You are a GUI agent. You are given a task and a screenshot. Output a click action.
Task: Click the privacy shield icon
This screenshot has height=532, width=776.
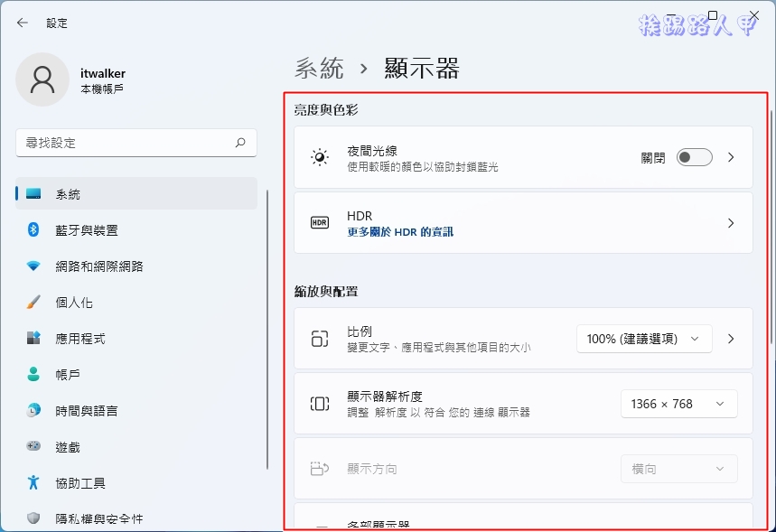(33, 518)
